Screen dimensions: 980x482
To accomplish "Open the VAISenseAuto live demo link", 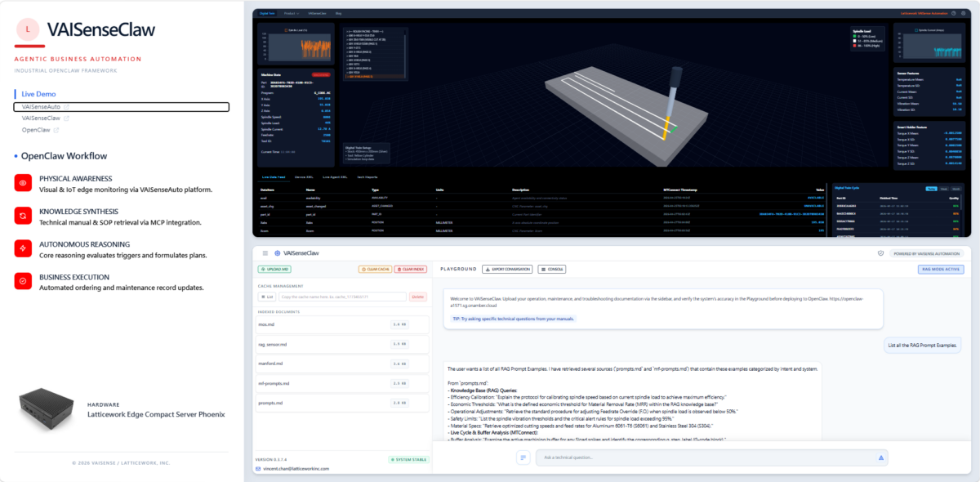I will pos(122,107).
